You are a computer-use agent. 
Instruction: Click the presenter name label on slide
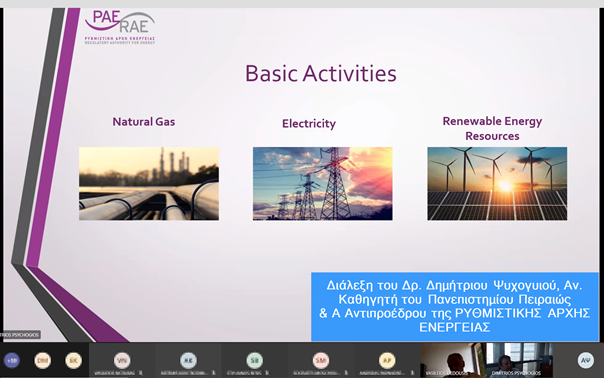[x=20, y=335]
